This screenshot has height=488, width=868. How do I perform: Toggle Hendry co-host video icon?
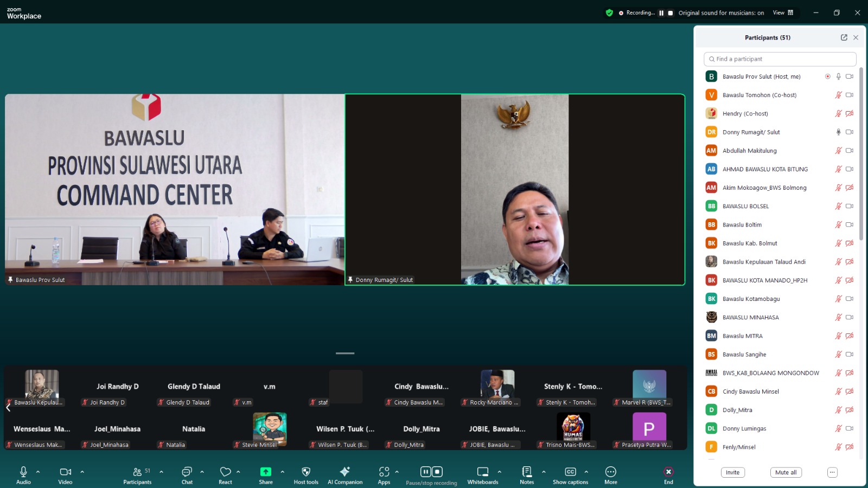(x=850, y=113)
